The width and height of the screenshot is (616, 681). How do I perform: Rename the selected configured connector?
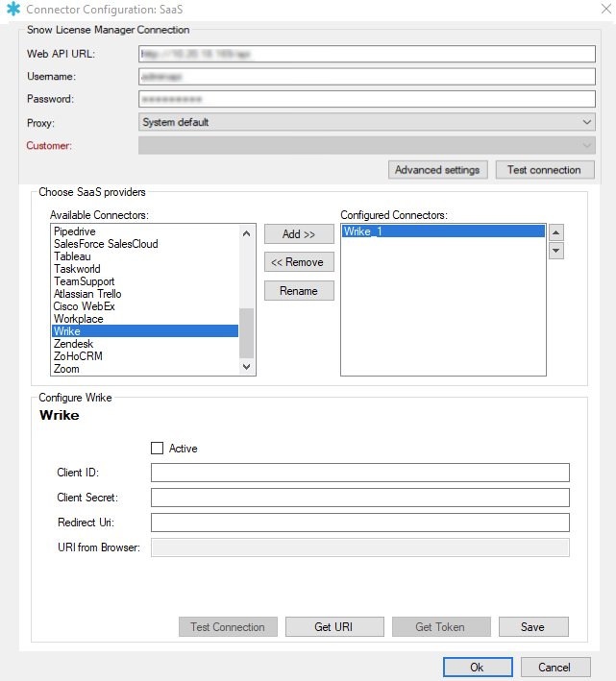click(x=299, y=290)
